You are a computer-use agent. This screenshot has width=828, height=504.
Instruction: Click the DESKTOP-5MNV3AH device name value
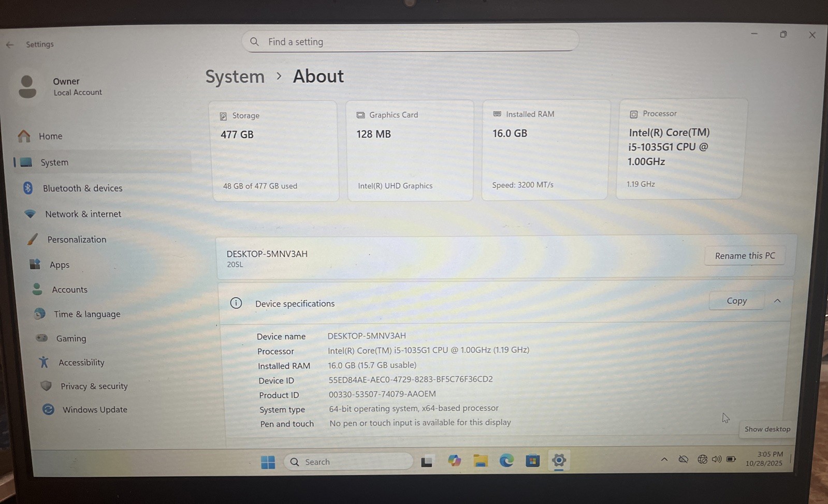[367, 336]
